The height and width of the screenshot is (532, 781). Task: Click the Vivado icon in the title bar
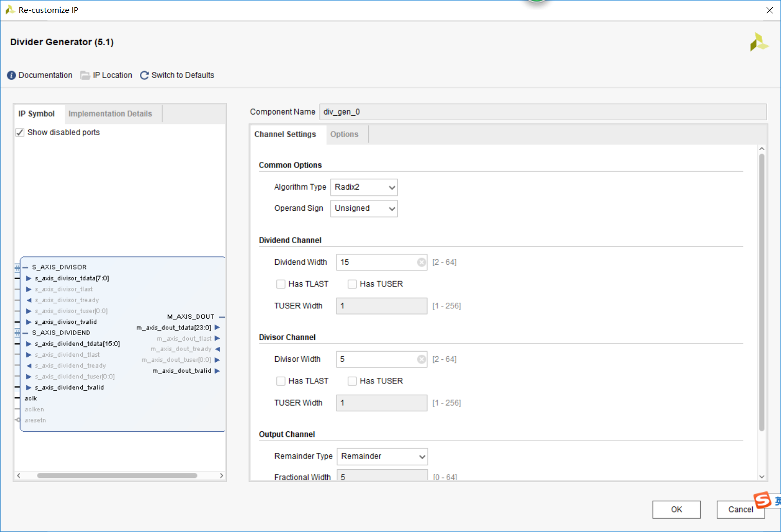pos(10,10)
